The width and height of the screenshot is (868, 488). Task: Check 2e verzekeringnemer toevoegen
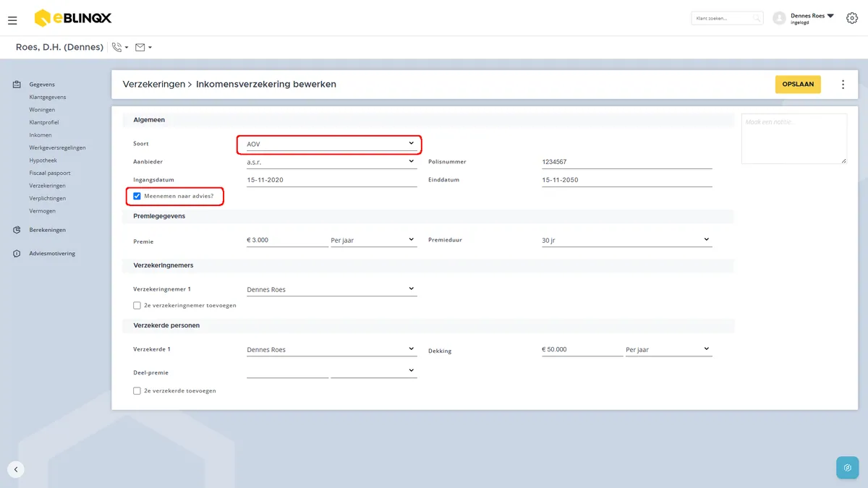tap(137, 306)
